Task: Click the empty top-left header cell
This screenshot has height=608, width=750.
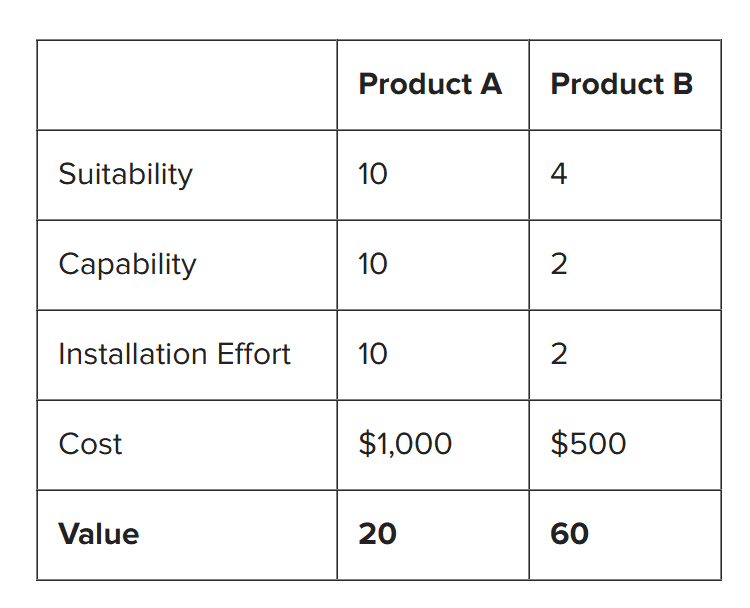Action: click(187, 85)
